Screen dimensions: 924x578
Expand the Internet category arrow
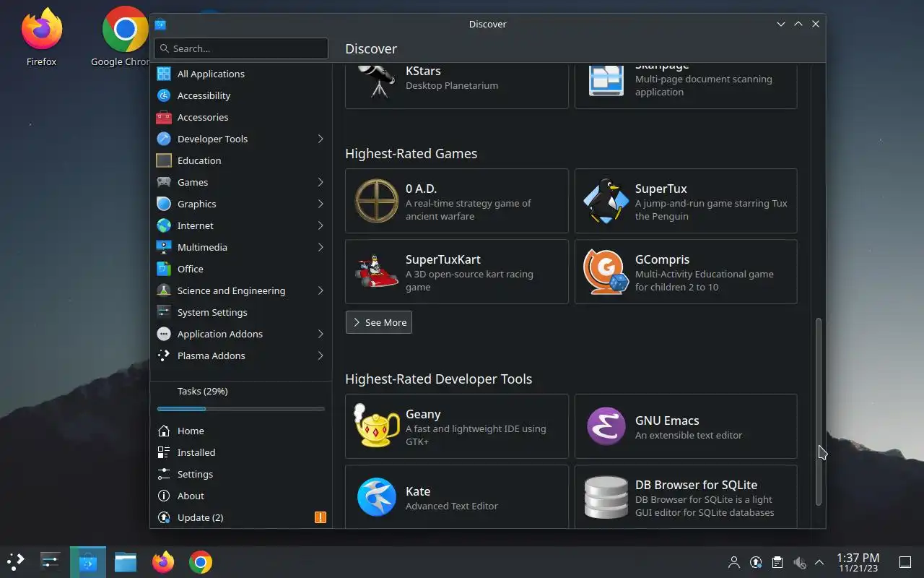pyautogui.click(x=321, y=225)
